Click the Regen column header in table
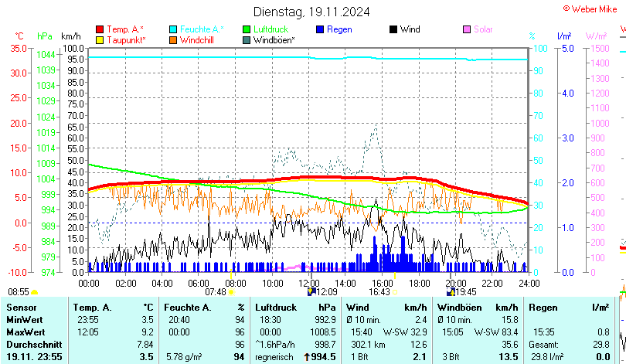This screenshot has height=364, width=626. [541, 308]
